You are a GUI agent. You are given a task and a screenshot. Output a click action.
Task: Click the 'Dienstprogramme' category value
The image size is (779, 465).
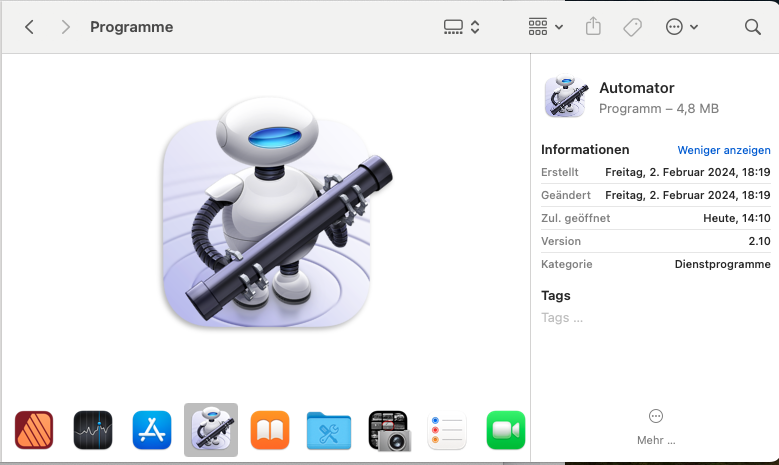coord(722,264)
